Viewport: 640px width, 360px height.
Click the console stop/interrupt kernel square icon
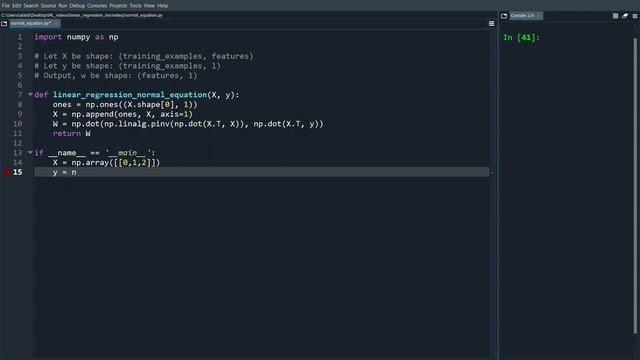coord(615,16)
